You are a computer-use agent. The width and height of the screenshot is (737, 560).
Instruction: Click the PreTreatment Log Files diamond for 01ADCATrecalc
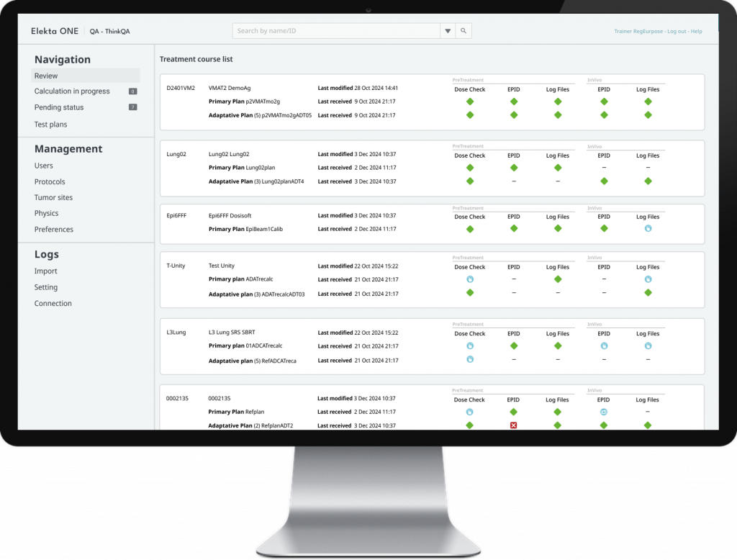(x=558, y=346)
